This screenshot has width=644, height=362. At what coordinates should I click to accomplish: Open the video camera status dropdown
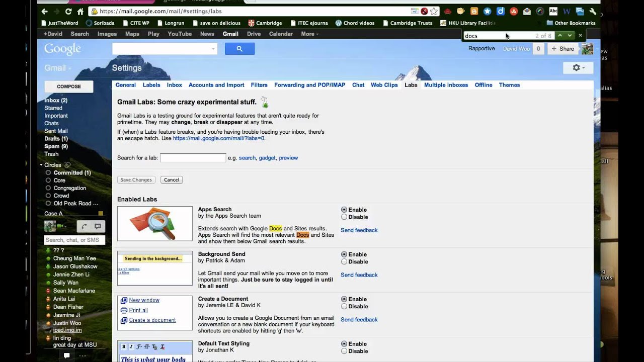click(62, 227)
